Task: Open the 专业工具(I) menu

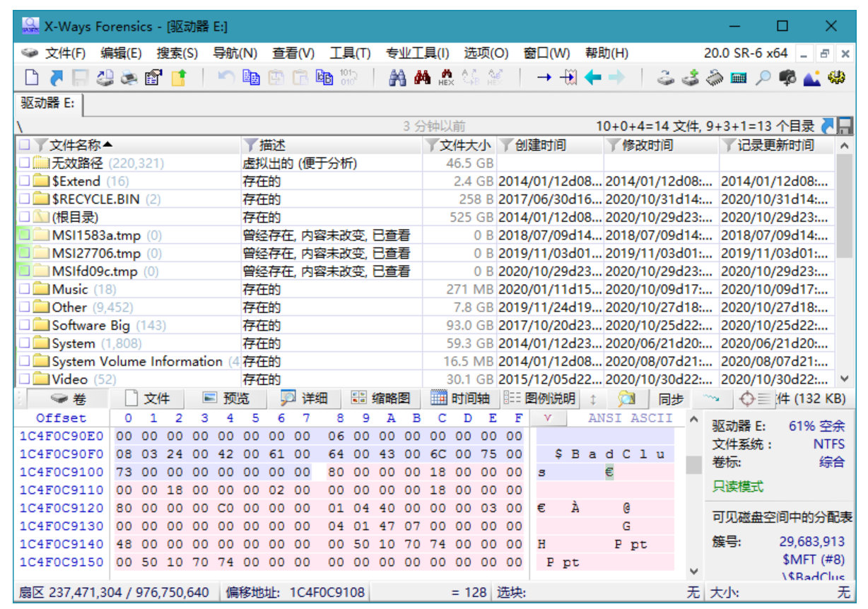Action: click(417, 53)
